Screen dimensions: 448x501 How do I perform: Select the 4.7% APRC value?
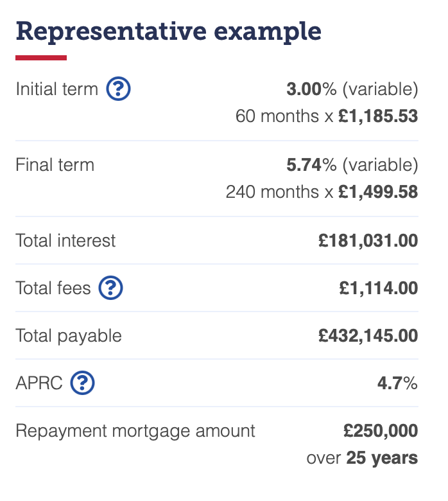pos(397,383)
